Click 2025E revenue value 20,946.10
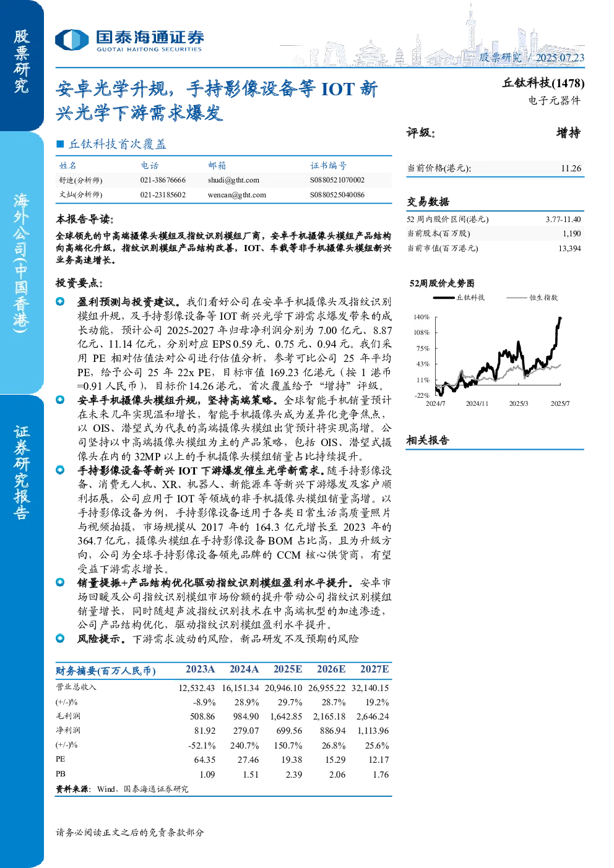614x868 pixels. coord(283,688)
